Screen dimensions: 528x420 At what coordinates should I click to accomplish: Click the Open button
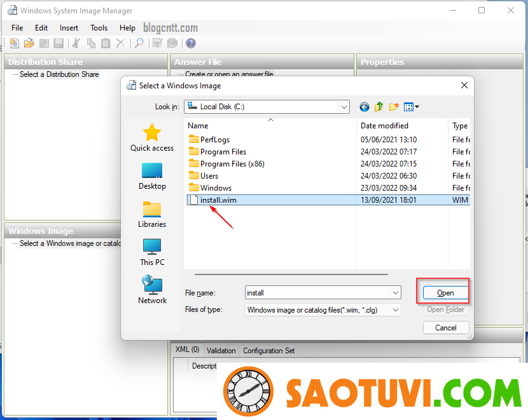(445, 293)
